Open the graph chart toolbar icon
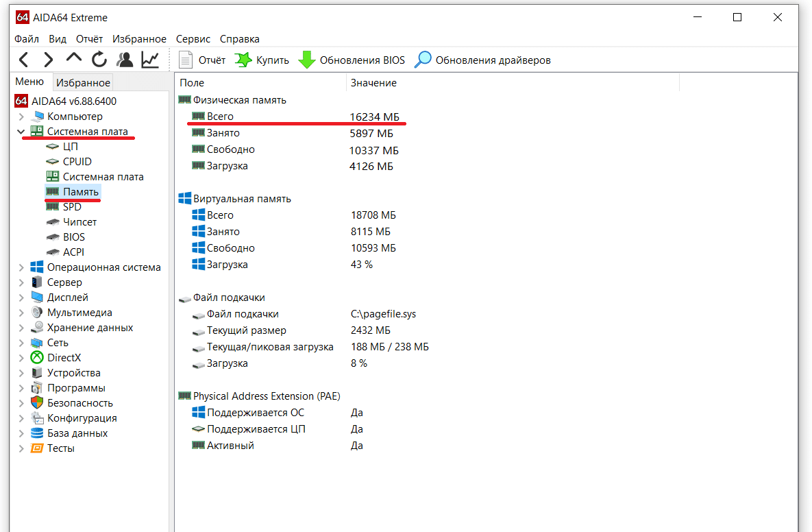The width and height of the screenshot is (812, 532). click(x=150, y=60)
